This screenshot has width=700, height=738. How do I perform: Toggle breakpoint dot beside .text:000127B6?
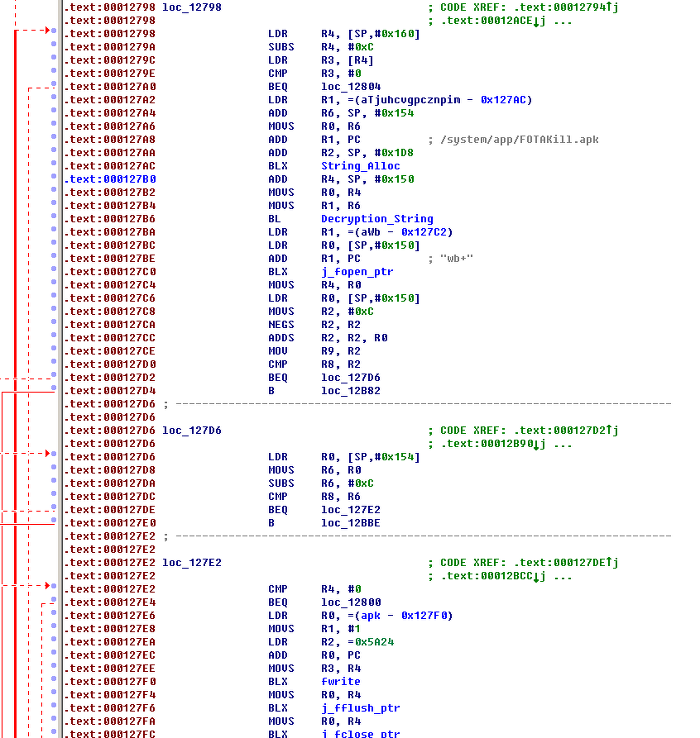(54, 216)
